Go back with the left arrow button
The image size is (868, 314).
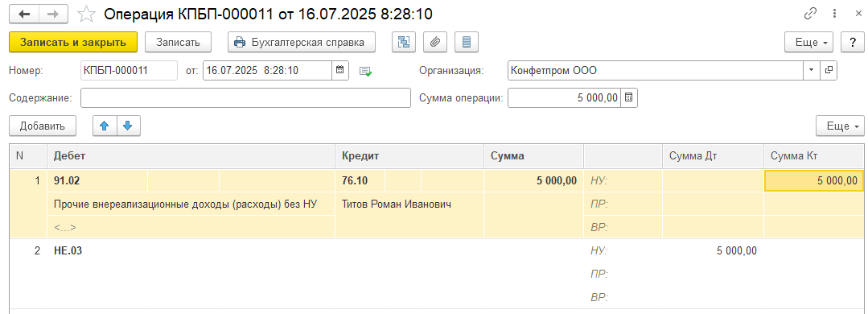click(x=24, y=14)
